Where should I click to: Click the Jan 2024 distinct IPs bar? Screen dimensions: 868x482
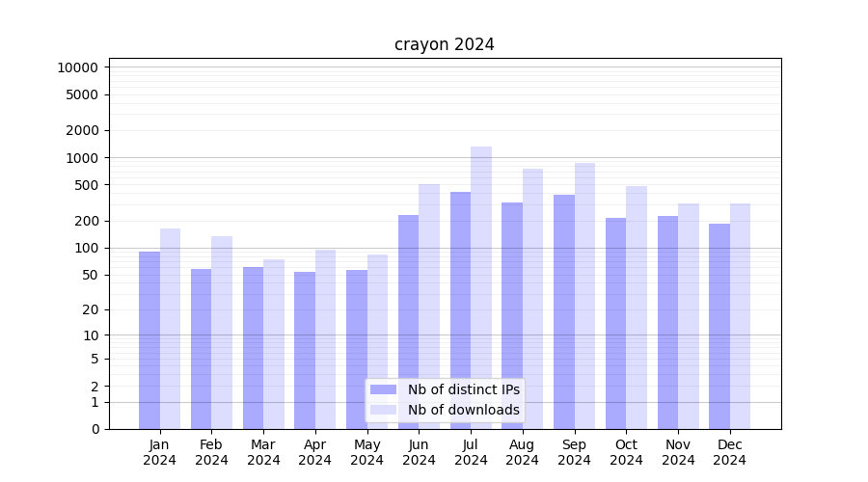149,339
